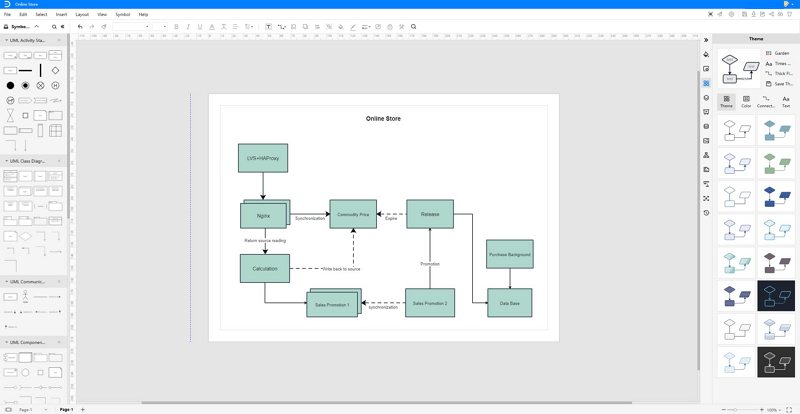The height and width of the screenshot is (414, 800).
Task: Collapse the UML Component section
Action: [7, 342]
